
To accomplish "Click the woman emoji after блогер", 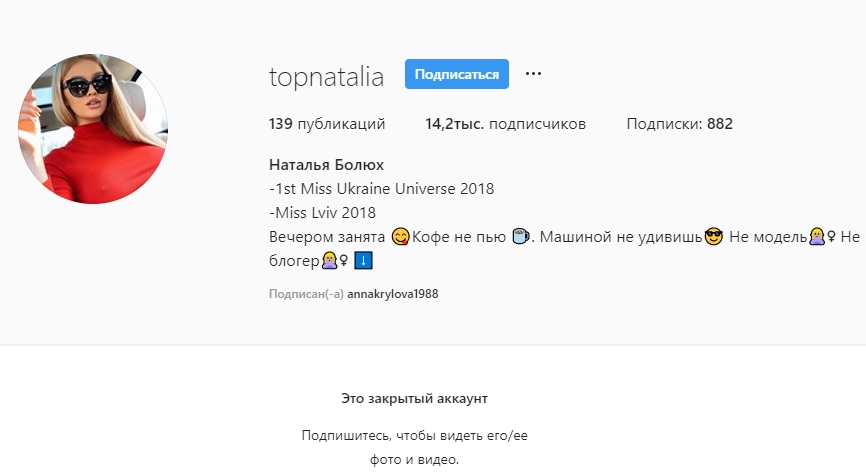I will pyautogui.click(x=330, y=260).
